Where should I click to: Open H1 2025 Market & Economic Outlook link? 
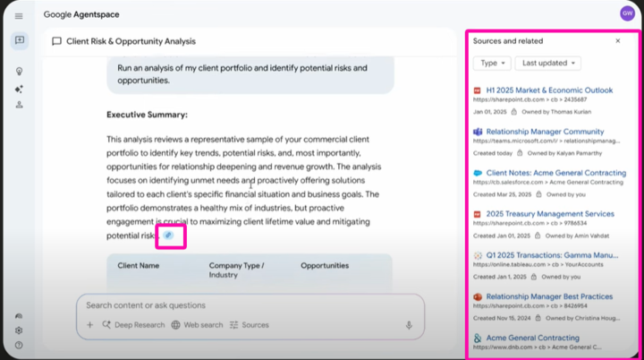pos(549,90)
